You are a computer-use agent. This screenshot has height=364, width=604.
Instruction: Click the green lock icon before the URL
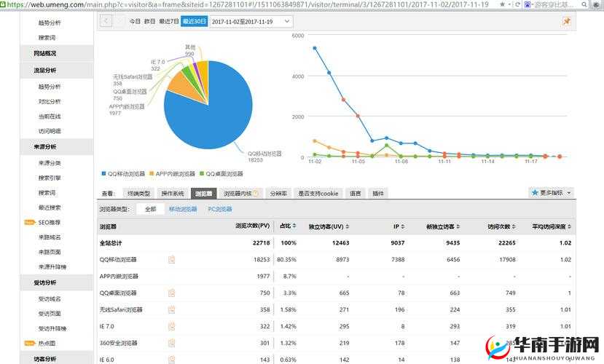point(3,4)
